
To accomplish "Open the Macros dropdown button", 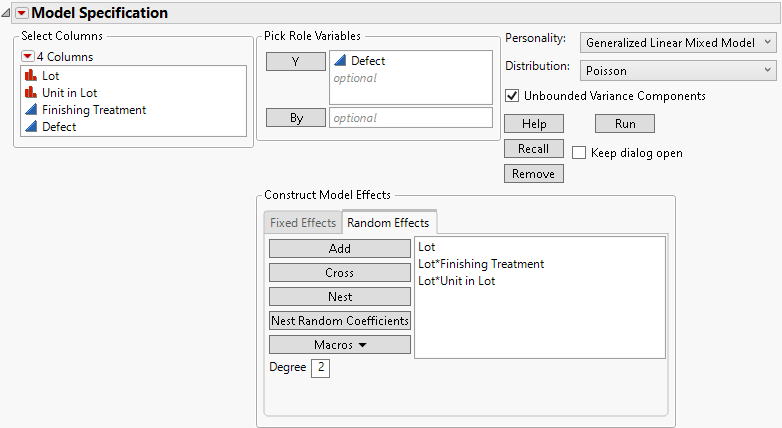I will (x=340, y=344).
